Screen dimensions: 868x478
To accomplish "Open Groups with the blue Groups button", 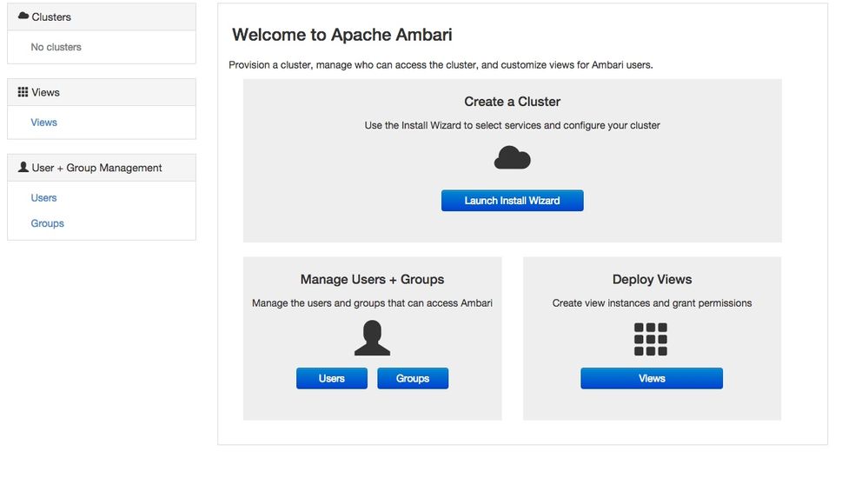I will tap(413, 378).
